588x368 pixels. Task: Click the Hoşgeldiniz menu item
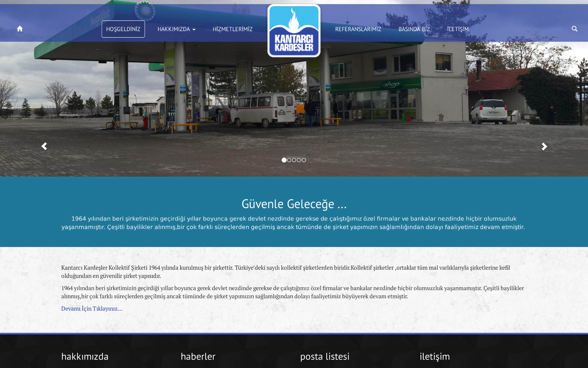pos(123,29)
